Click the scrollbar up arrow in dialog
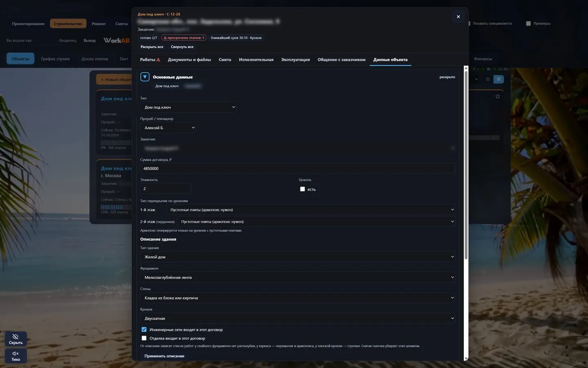This screenshot has height=368, width=588. pyautogui.click(x=466, y=67)
